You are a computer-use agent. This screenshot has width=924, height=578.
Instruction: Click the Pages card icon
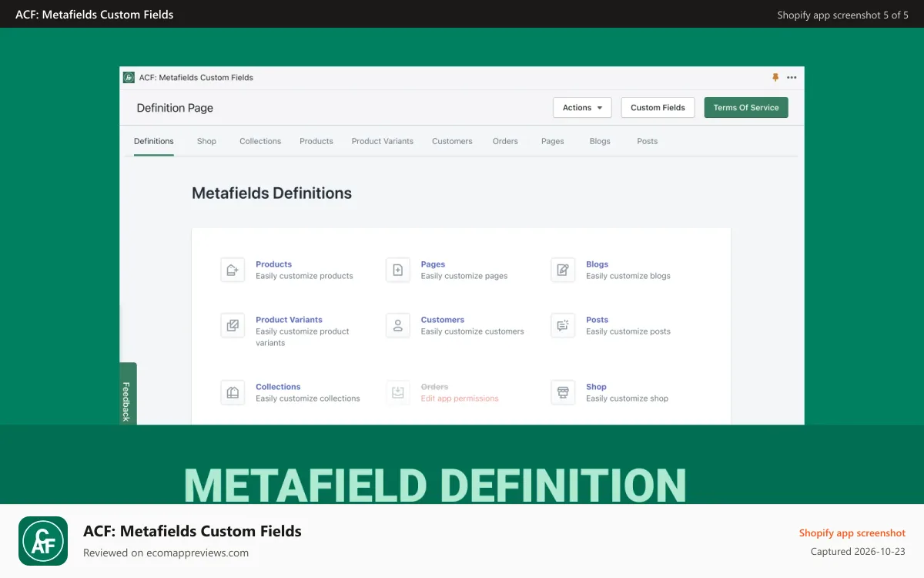point(398,270)
